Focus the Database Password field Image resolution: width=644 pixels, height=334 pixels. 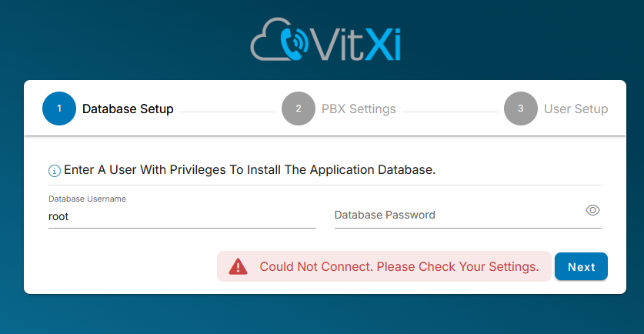point(454,215)
